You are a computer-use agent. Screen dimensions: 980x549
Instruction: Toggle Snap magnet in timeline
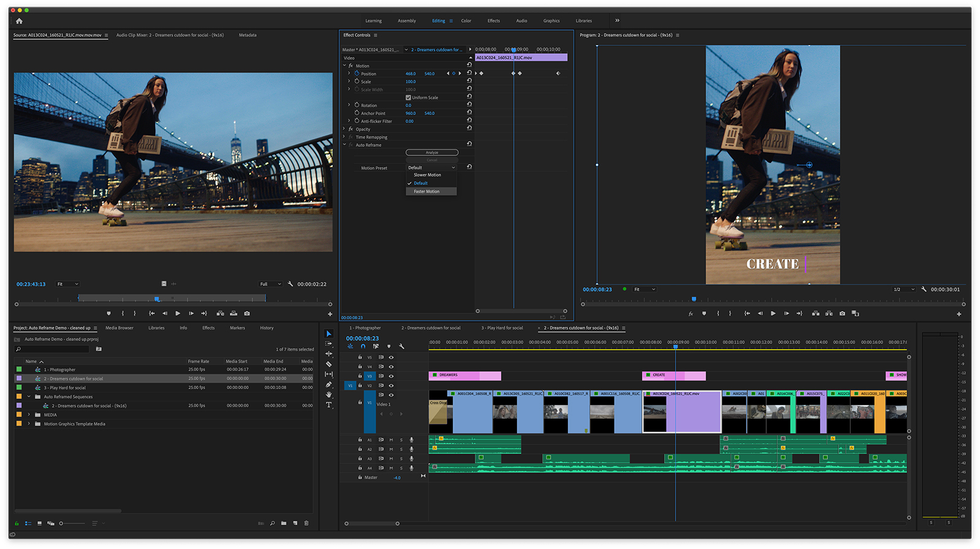point(363,346)
